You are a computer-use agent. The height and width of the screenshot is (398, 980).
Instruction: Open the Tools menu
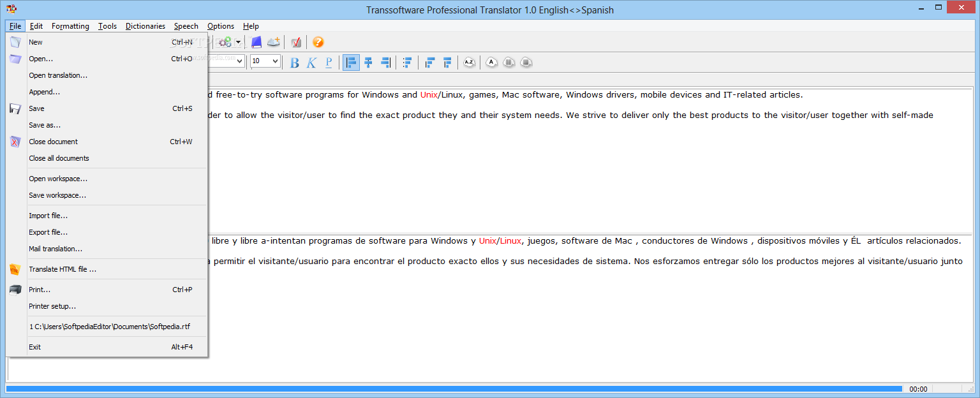tap(107, 26)
